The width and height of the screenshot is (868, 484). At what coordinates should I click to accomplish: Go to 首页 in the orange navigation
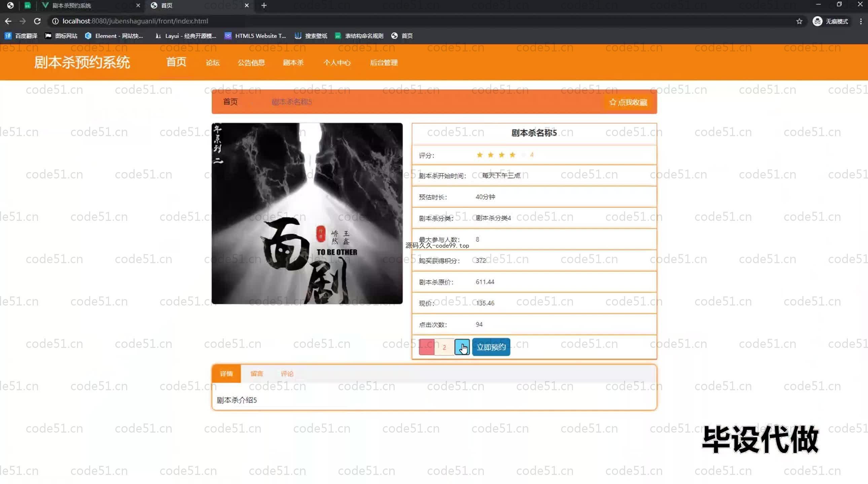(176, 62)
